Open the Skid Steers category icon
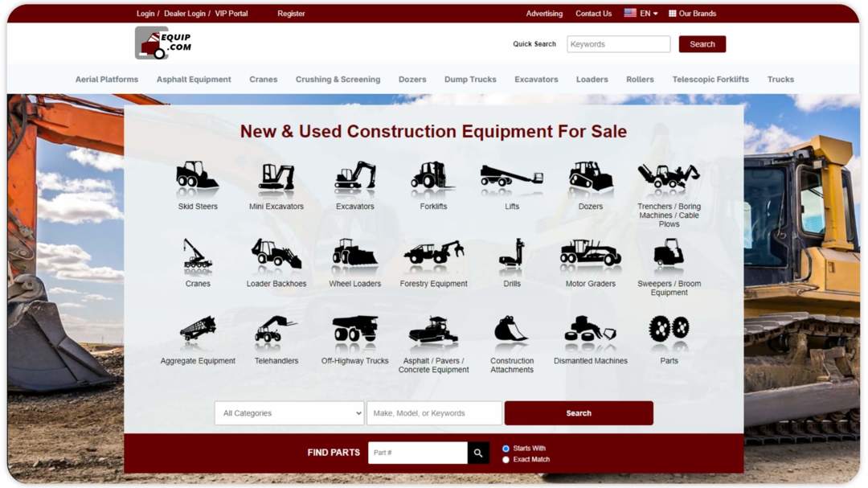Screen dimensions: 868x488 pyautogui.click(x=197, y=175)
